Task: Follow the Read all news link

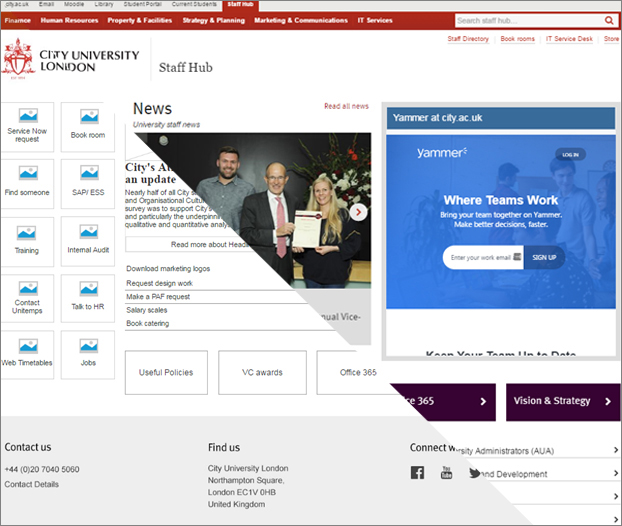Action: (x=346, y=106)
